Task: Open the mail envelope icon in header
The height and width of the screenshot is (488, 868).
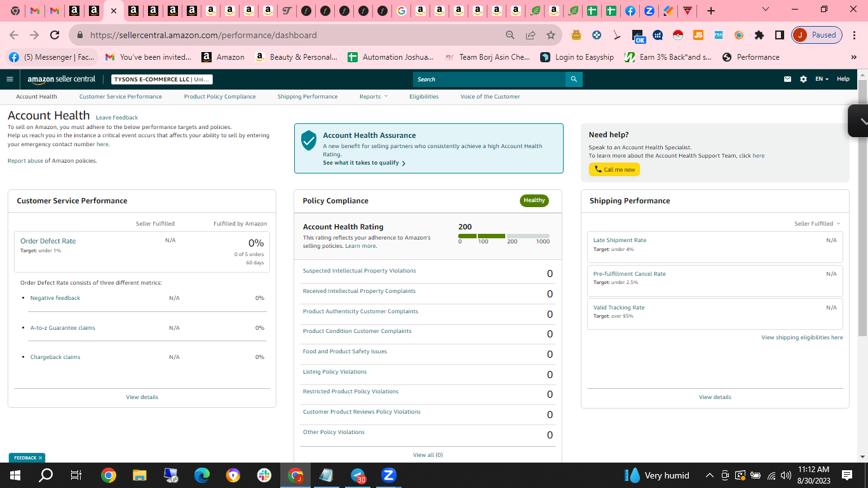Action: 788,79
